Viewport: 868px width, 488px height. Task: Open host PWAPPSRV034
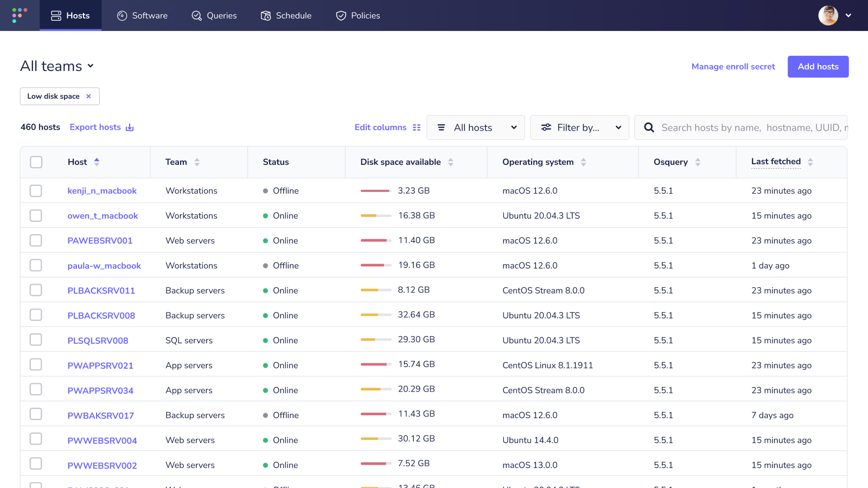(100, 390)
